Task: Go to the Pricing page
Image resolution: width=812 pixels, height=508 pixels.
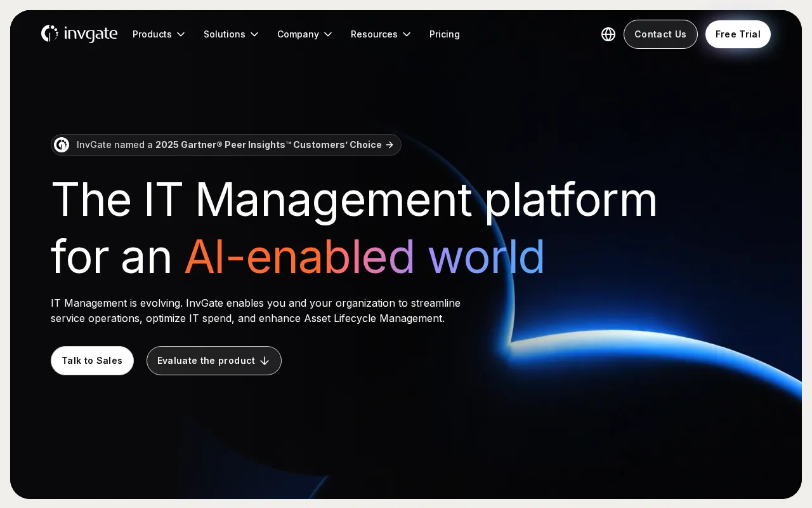Action: pos(445,34)
